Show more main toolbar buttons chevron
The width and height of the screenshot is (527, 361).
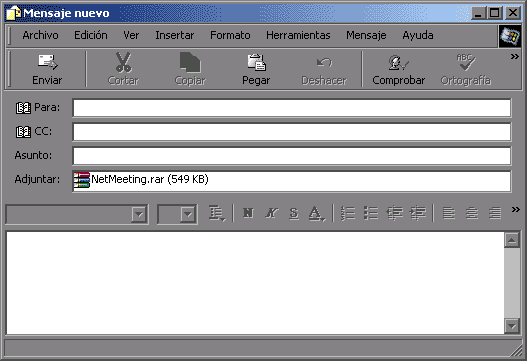tap(515, 56)
